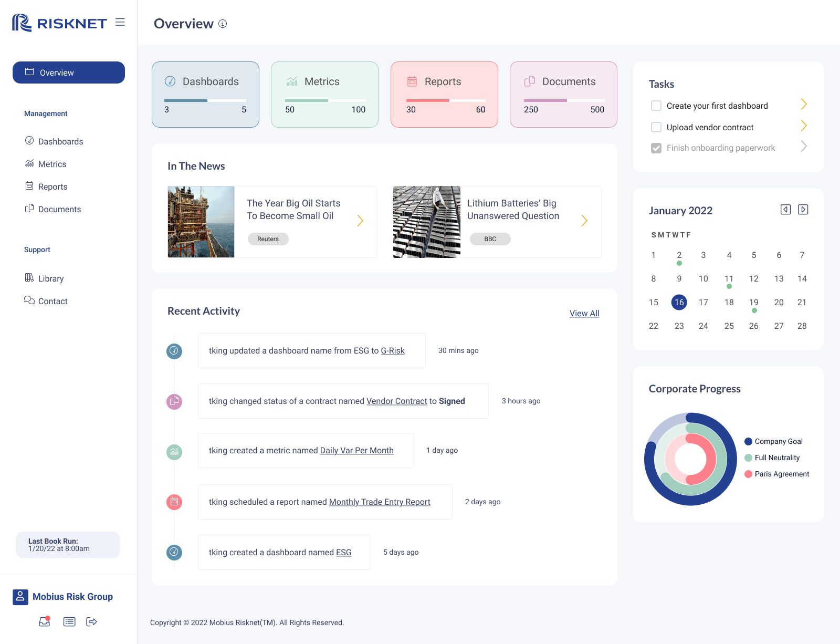Open the Dashboards section in the sidebar
The width and height of the screenshot is (840, 644).
pyautogui.click(x=60, y=141)
